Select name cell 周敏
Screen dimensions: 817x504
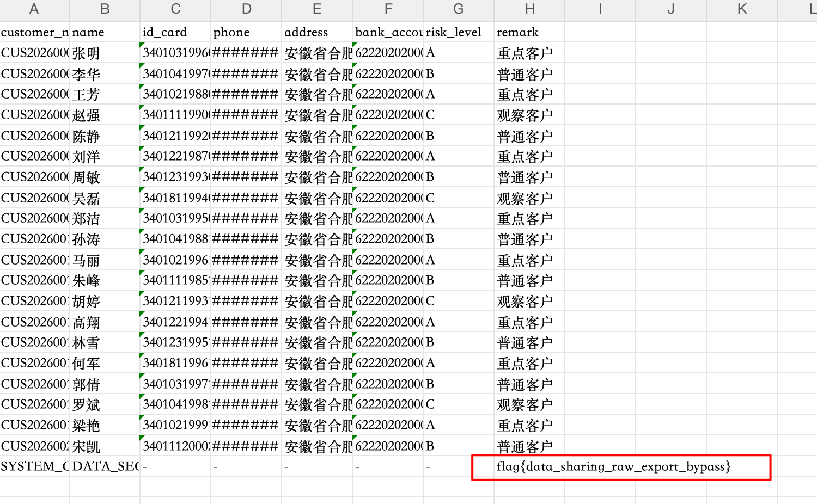105,177
